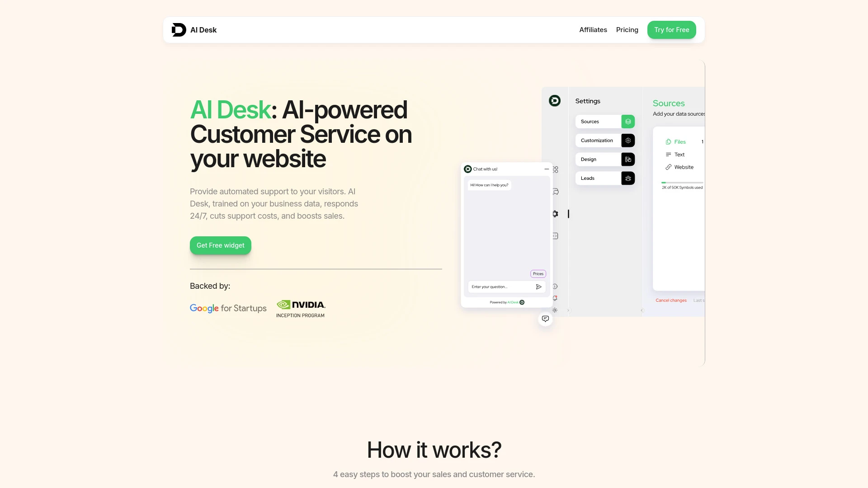Click the Enter your question input field
The width and height of the screenshot is (868, 488).
tap(500, 286)
